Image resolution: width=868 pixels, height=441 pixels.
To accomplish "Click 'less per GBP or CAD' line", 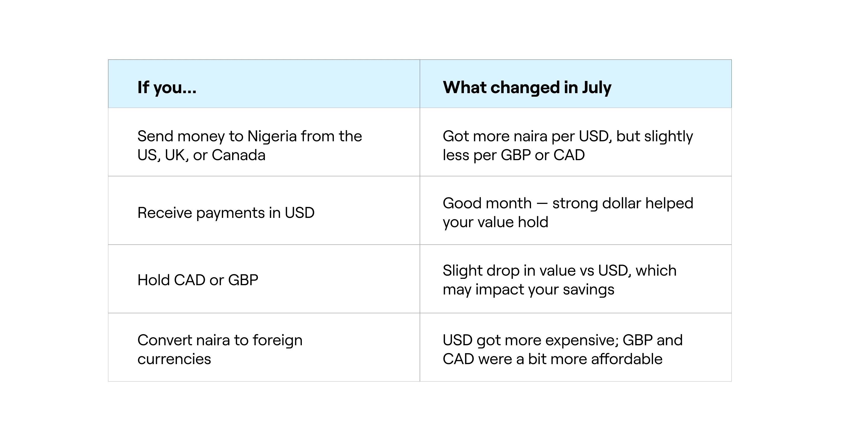I will (x=514, y=155).
